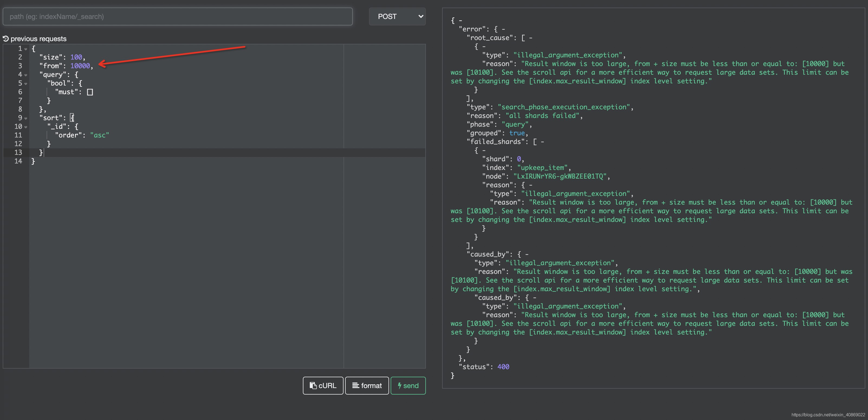Screen dimensions: 868x420
Task: Collapse the bool block on line 5
Action: [26, 84]
